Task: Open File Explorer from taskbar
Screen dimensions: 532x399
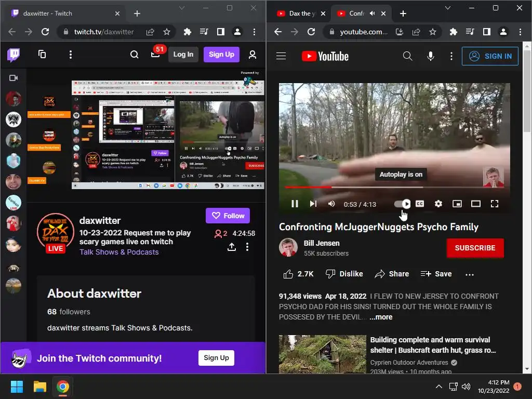Action: 39,387
